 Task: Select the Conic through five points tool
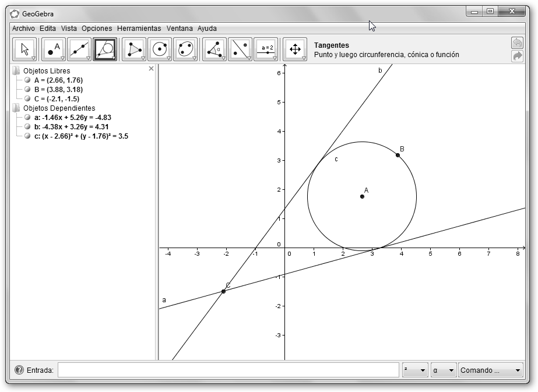pyautogui.click(x=185, y=50)
